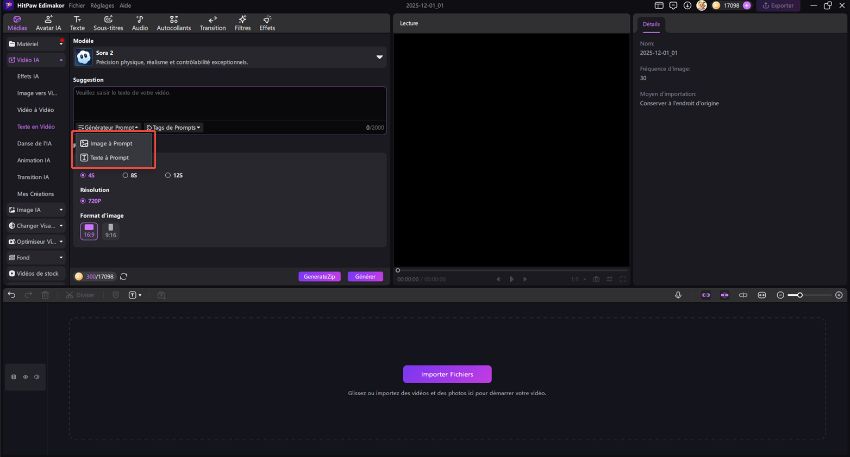Image resolution: width=850 pixels, height=457 pixels.
Task: Click the undo arrow in timeline toolbar
Action: 11,295
